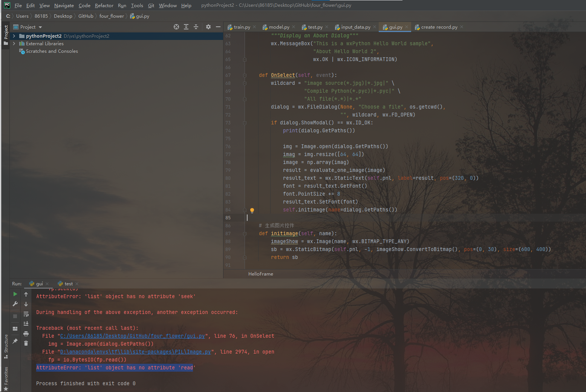Open the Refactor menu
Screen dimensions: 586x392
point(104,6)
